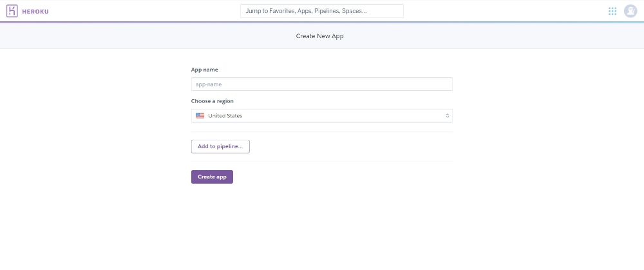Click the Create New App heading

[319, 36]
